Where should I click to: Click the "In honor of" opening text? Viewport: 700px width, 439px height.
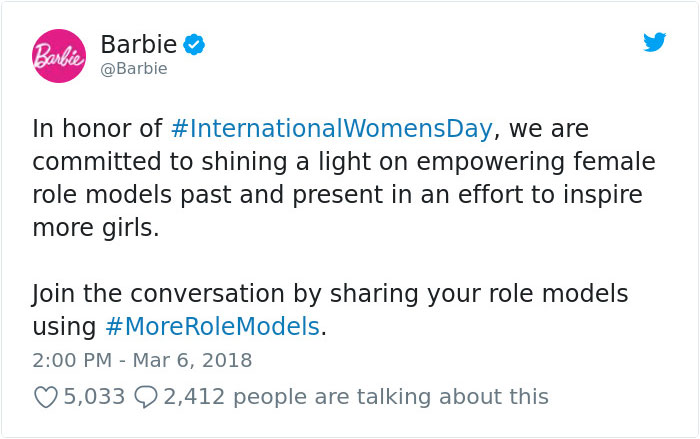click(x=95, y=130)
